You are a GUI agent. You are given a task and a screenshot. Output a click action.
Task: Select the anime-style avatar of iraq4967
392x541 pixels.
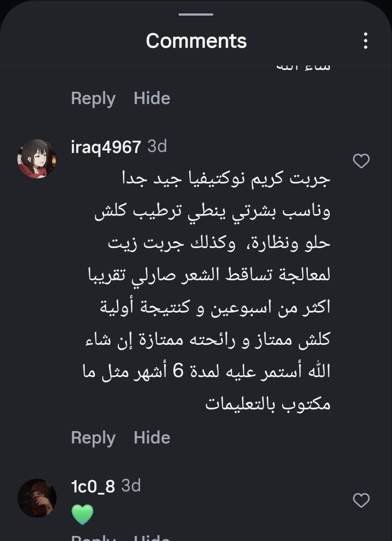tap(37, 156)
